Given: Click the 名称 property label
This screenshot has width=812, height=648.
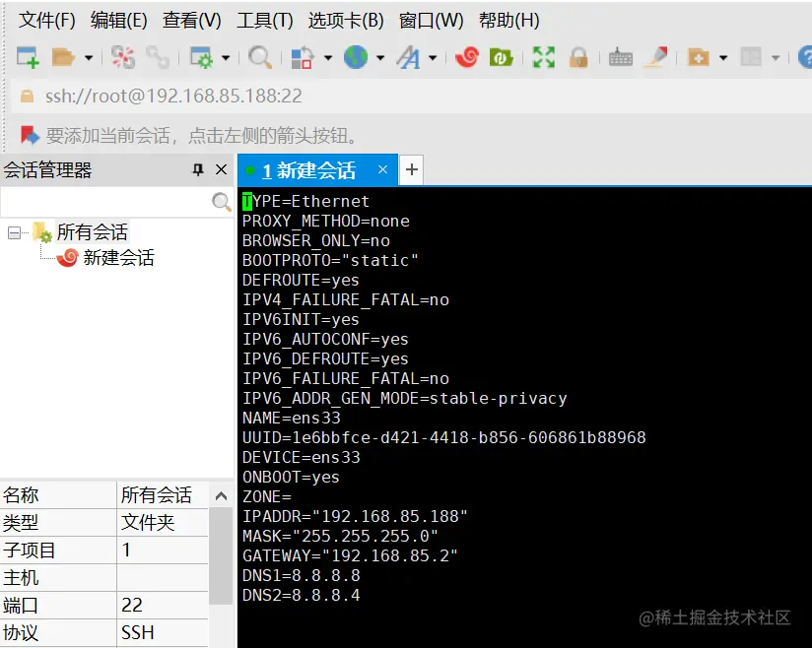Looking at the screenshot, I should click(21, 495).
